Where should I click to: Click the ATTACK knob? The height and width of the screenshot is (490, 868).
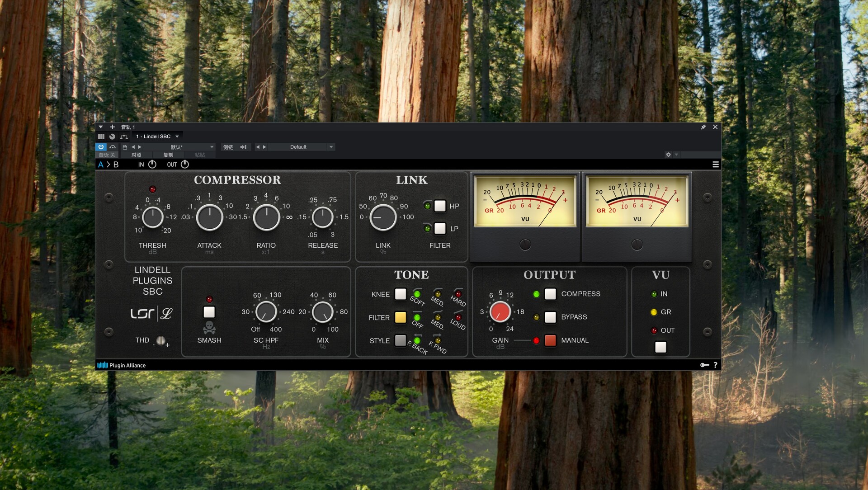209,217
